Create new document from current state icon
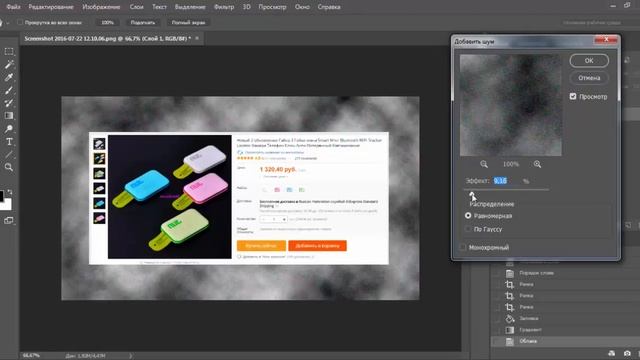Image resolution: width=640 pixels, height=360 pixels. (x=611, y=353)
